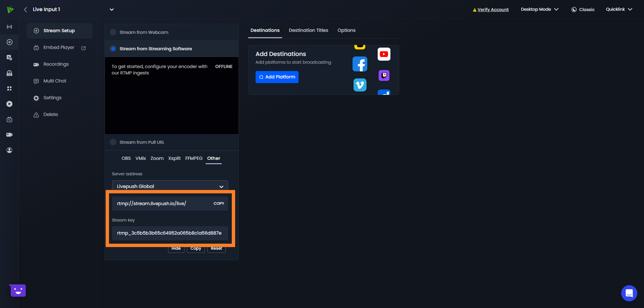Select Stream from Streaming Software radio option
The height and width of the screenshot is (308, 644).
click(113, 49)
